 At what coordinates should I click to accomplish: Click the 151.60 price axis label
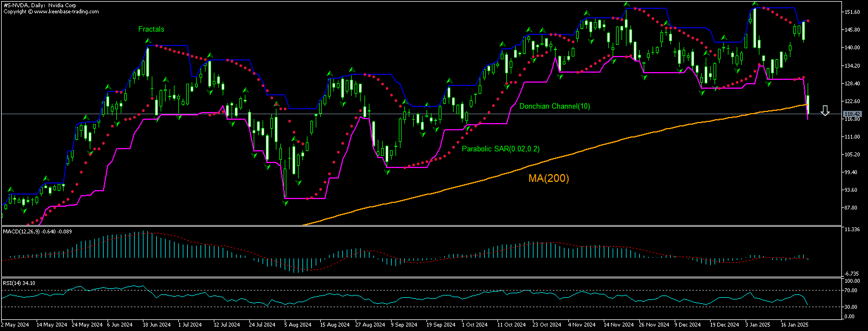pyautogui.click(x=850, y=12)
